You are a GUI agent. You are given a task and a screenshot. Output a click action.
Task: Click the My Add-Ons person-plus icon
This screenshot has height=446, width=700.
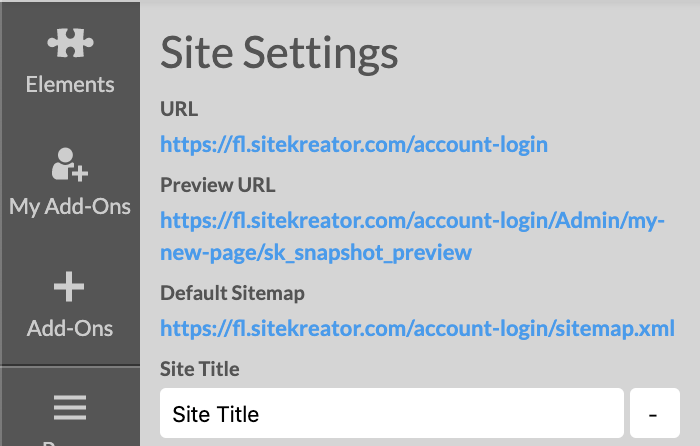coord(70,164)
